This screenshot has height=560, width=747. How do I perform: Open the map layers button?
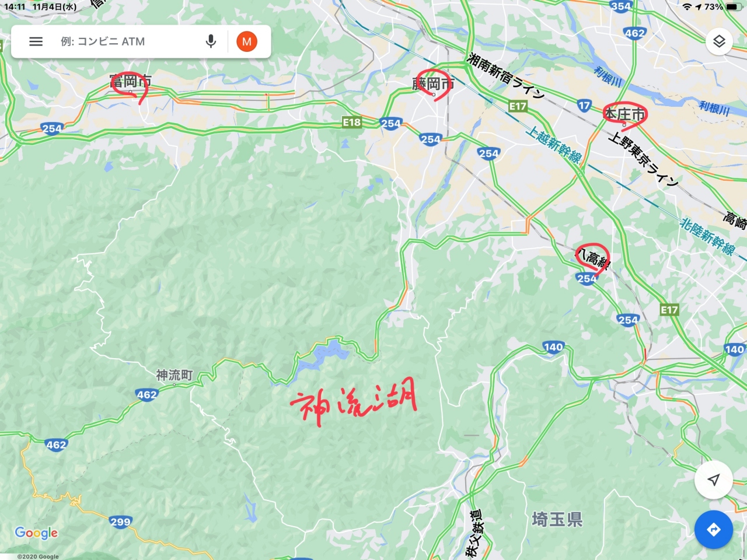coord(719,41)
